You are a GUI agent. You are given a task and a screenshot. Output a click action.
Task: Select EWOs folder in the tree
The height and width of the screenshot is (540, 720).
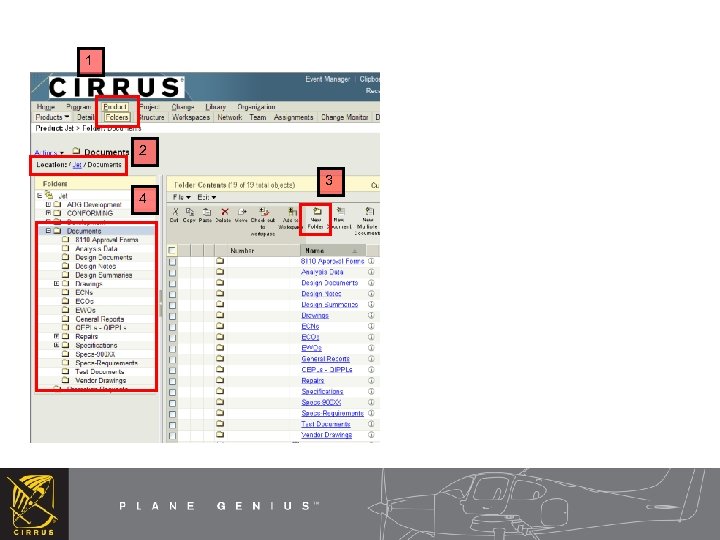pyautogui.click(x=85, y=310)
